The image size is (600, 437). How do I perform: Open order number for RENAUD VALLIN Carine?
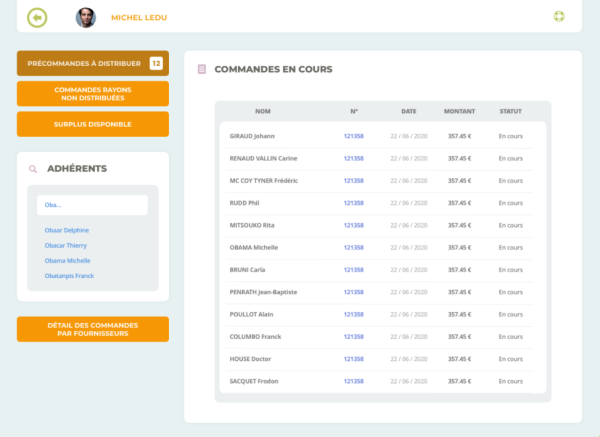click(354, 158)
